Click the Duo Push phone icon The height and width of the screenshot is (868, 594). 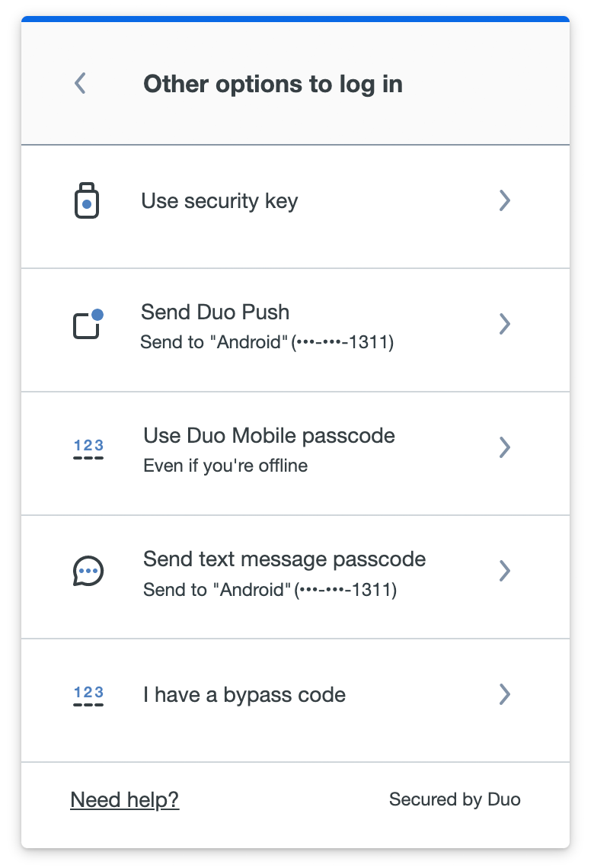(x=87, y=325)
